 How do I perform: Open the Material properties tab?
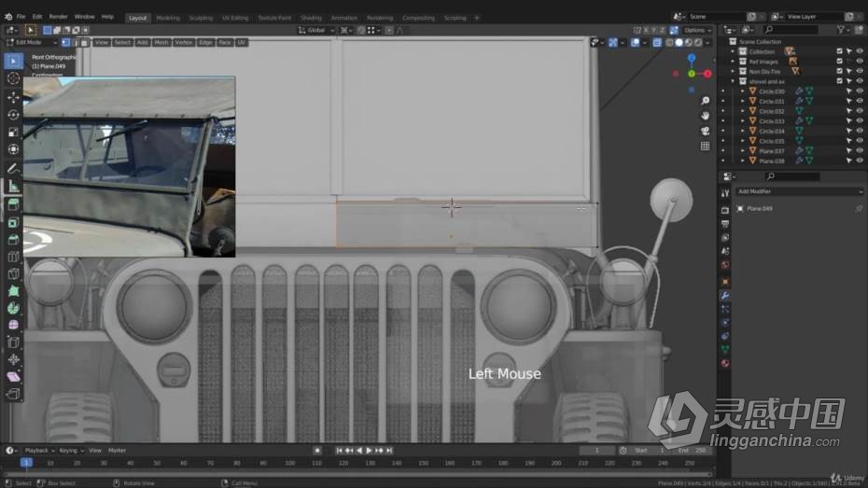point(725,364)
